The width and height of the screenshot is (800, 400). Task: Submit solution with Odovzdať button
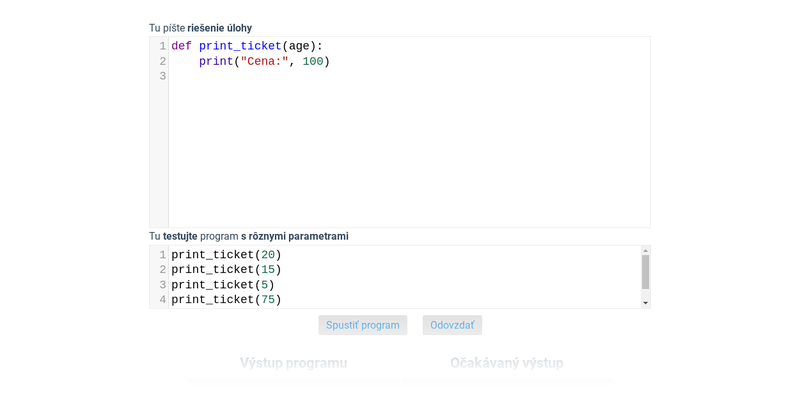452,325
